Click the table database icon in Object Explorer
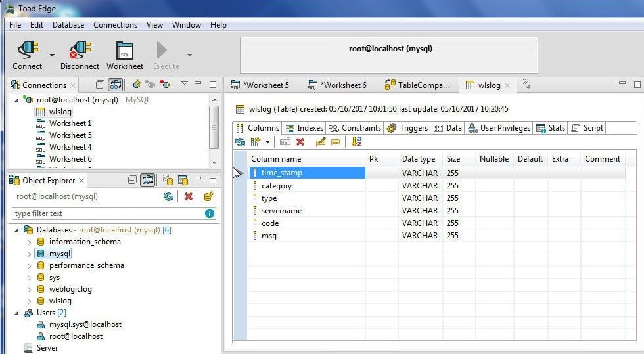Screen dimensions: 644x354 click(183, 180)
